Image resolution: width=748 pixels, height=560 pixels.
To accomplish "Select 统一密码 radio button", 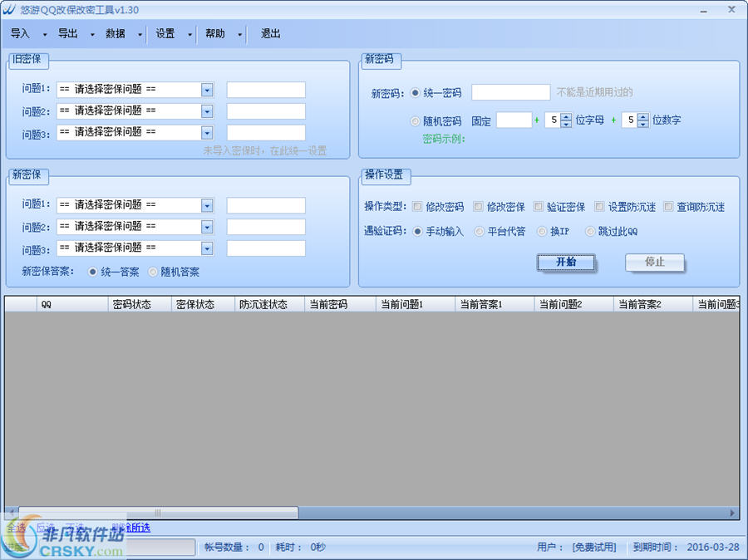I will point(415,92).
